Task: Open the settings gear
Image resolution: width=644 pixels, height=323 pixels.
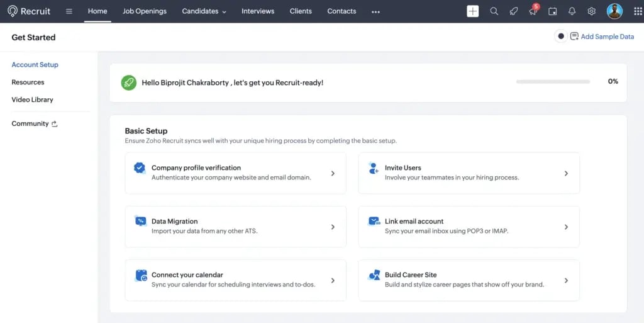Action: (x=591, y=11)
